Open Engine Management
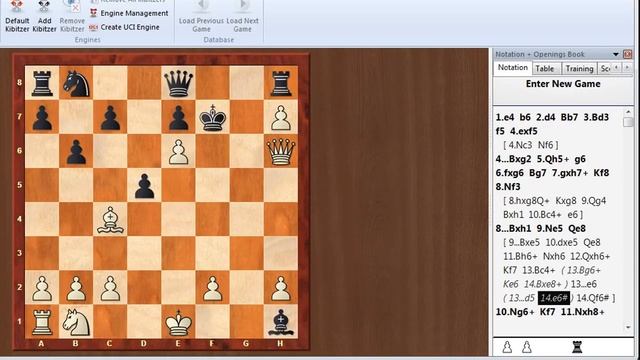 click(134, 13)
